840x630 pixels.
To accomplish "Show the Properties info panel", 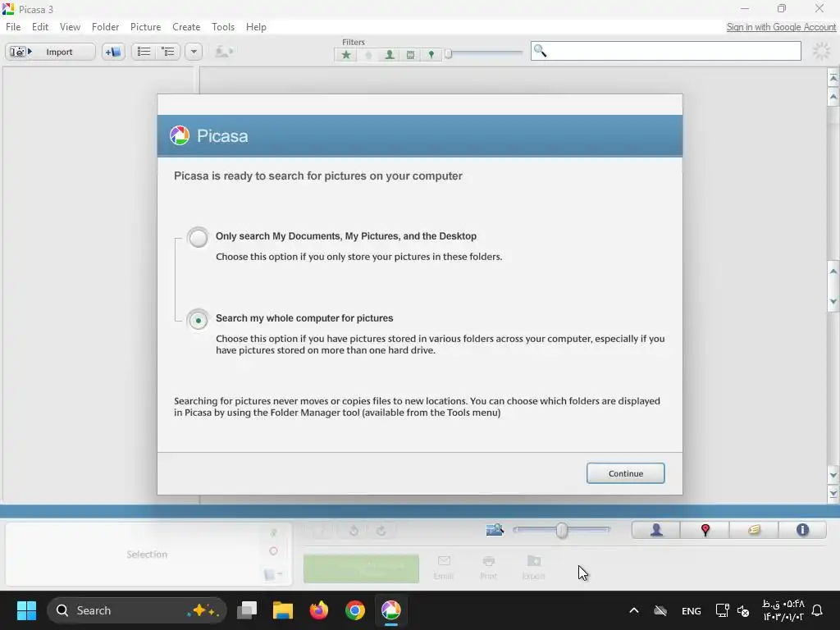I will coord(802,530).
